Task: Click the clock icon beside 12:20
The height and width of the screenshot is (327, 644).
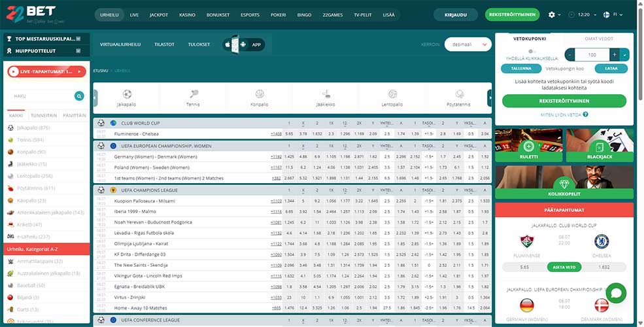Action: (571, 15)
